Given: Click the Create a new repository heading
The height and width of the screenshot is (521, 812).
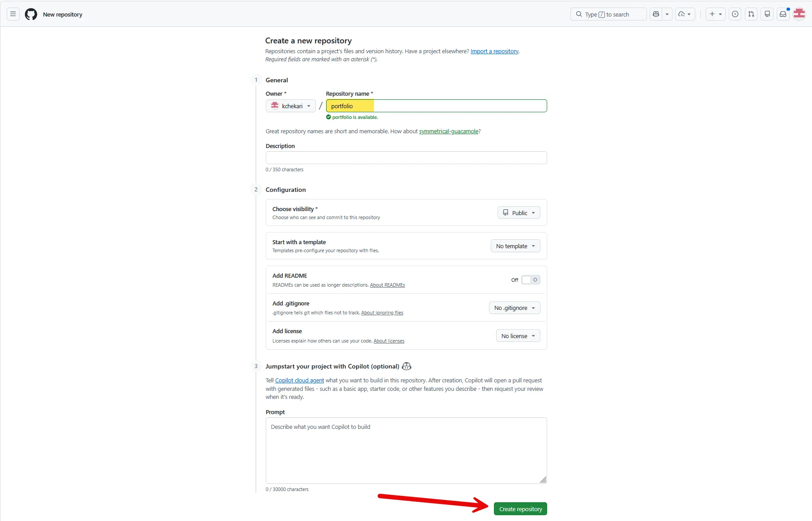Looking at the screenshot, I should [x=308, y=41].
